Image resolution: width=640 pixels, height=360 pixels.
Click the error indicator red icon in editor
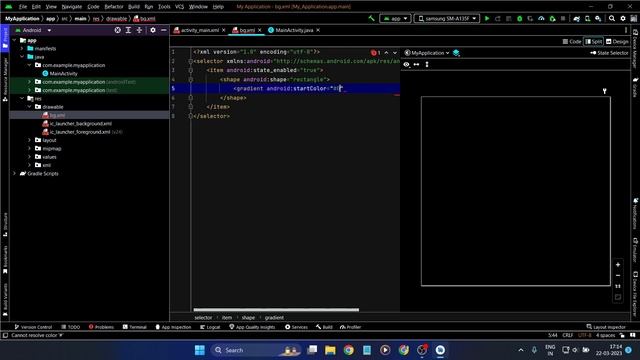coord(373,53)
